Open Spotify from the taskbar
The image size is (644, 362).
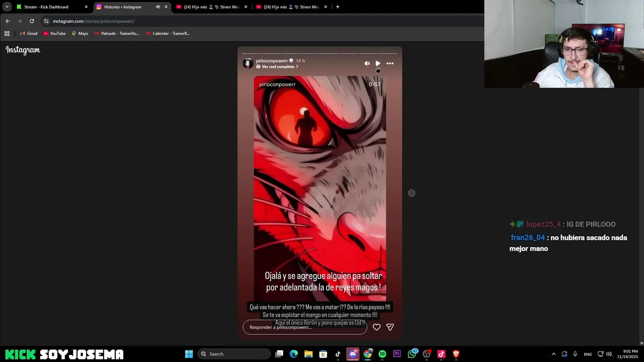382,354
